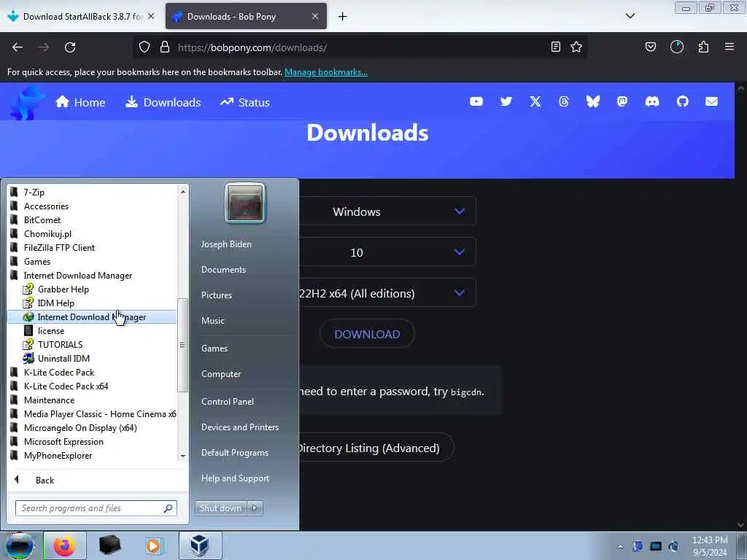The image size is (747, 560).
Task: Click the user account picture
Action: pos(244,203)
